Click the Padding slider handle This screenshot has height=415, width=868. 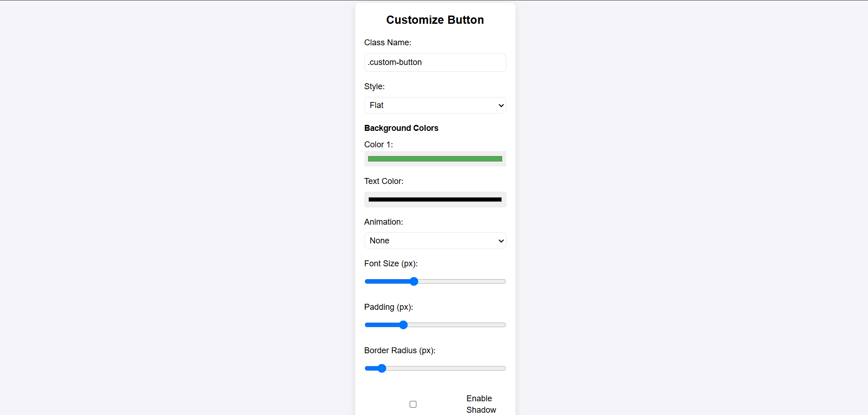point(403,325)
